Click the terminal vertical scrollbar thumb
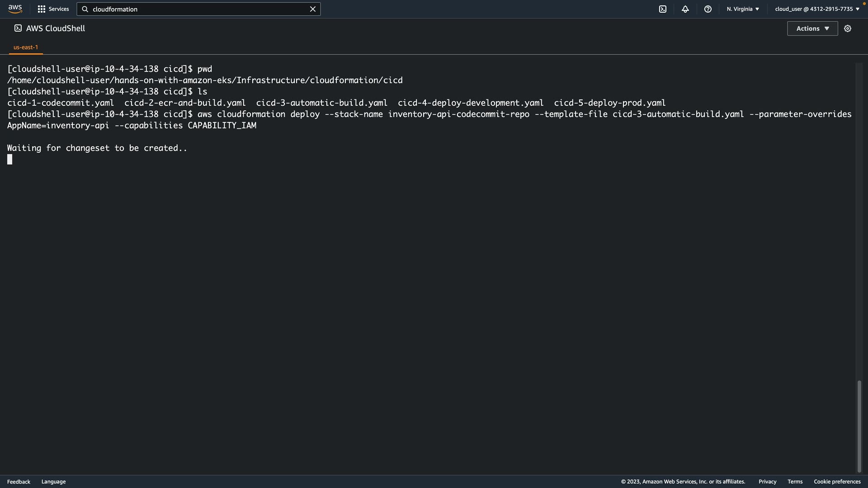 point(859,426)
